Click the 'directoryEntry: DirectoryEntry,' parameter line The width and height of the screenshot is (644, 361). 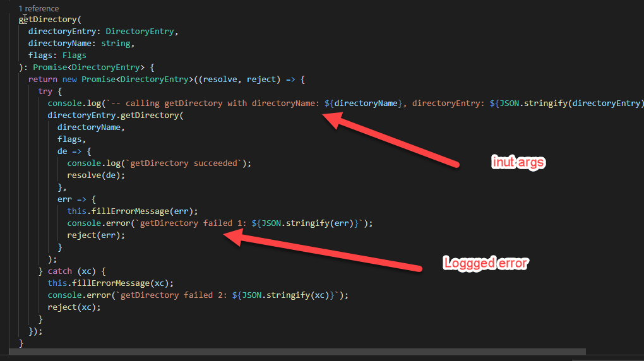pos(103,31)
